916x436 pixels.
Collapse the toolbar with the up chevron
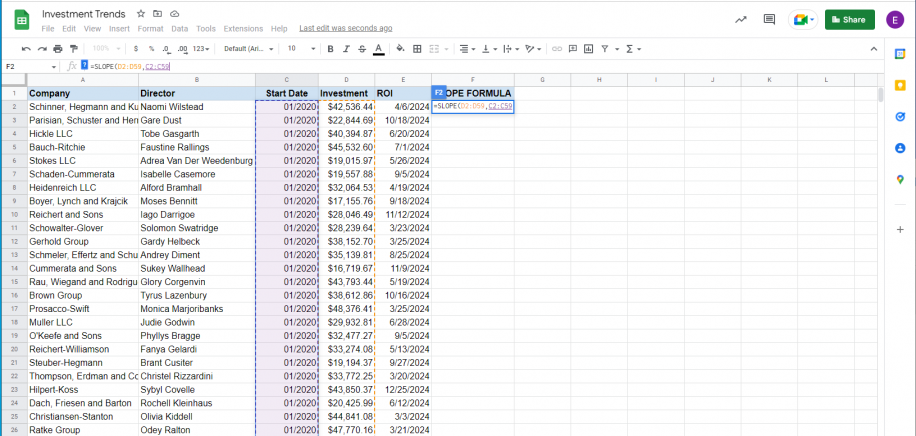pyautogui.click(x=874, y=49)
